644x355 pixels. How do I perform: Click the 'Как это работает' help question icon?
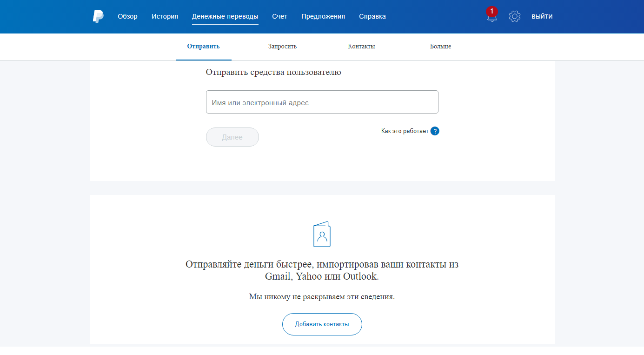click(435, 131)
